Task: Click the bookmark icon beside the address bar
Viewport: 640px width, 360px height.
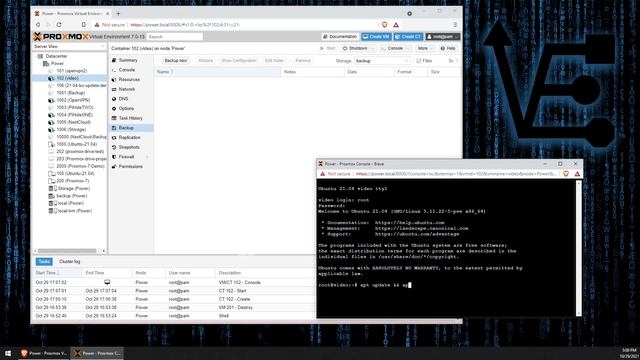Action: coord(83,25)
